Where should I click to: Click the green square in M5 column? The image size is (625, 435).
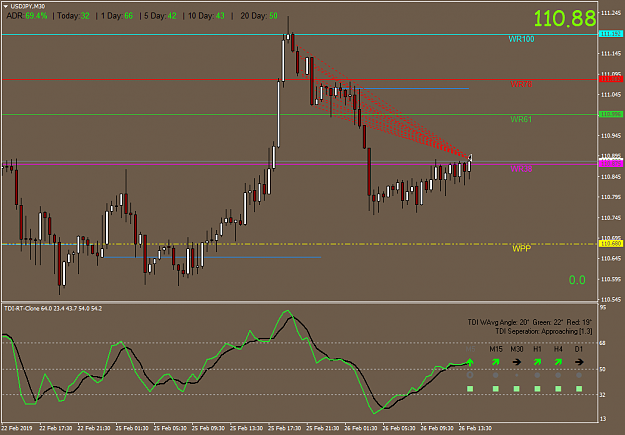[x=470, y=388]
